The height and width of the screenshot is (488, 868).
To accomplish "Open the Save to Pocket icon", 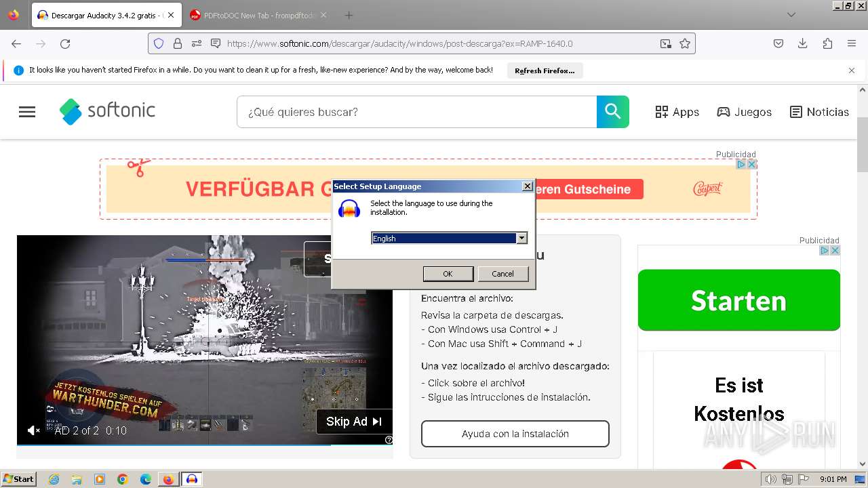I will point(778,43).
